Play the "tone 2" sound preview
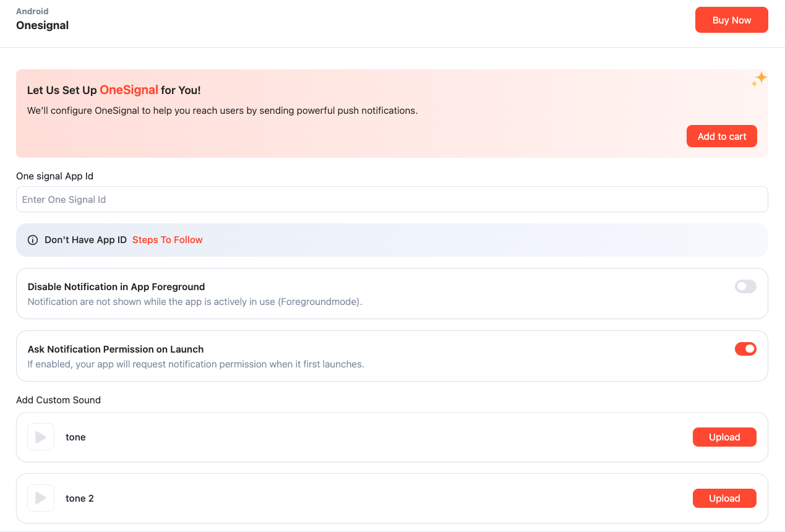This screenshot has height=532, width=785. tap(40, 498)
